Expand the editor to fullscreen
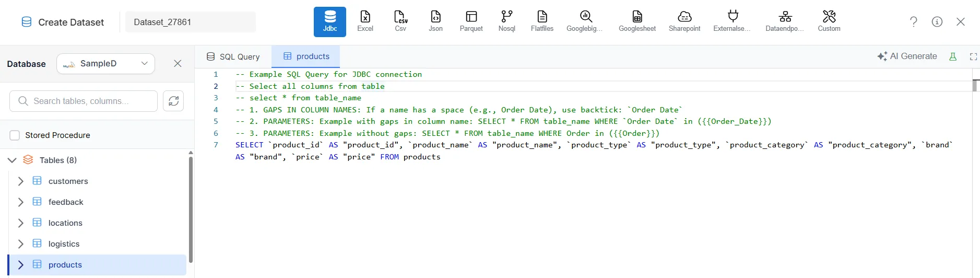This screenshot has width=980, height=278. click(x=974, y=56)
